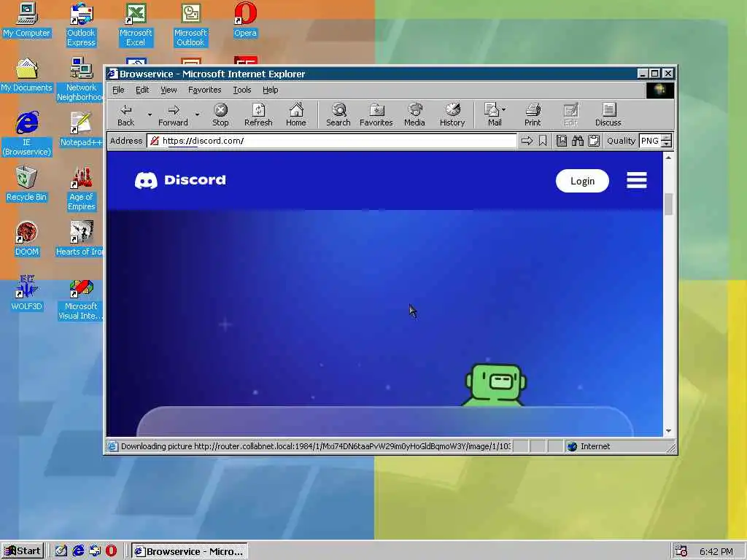The width and height of the screenshot is (747, 560).
Task: Expand the Forward button history dropdown
Action: (197, 114)
